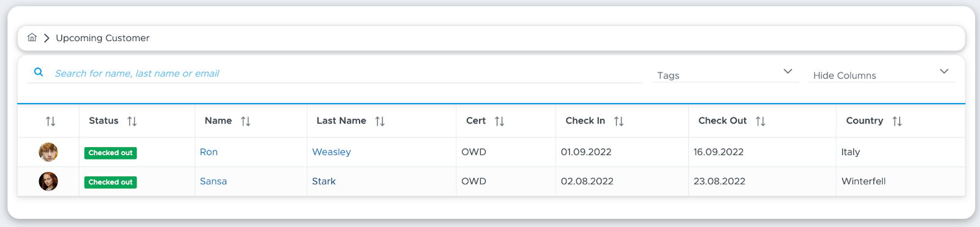Select check-in date 02.08.2022
The image size is (980, 227).
pos(587,182)
